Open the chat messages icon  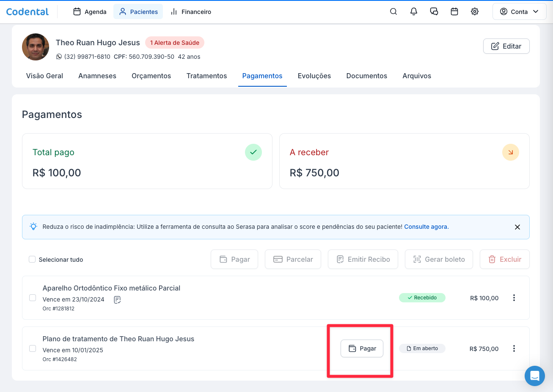click(x=434, y=12)
